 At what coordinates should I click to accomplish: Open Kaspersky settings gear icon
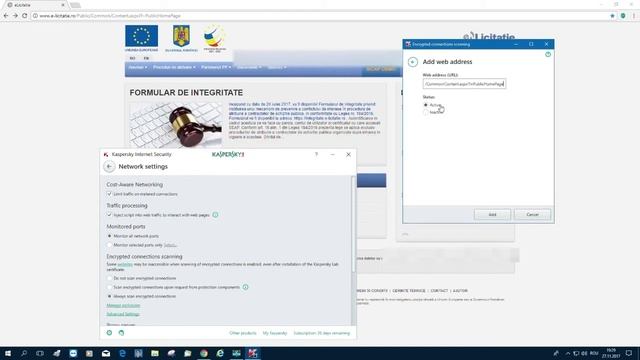109,333
